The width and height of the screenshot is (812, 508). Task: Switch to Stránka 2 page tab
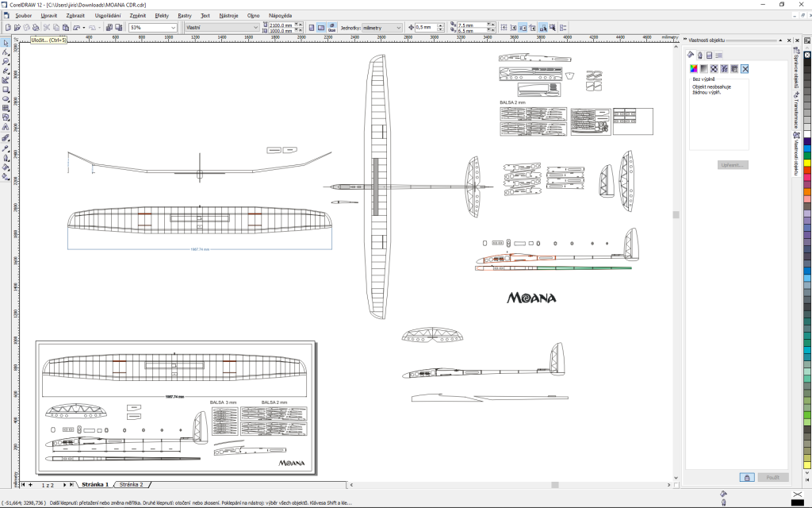(x=131, y=484)
